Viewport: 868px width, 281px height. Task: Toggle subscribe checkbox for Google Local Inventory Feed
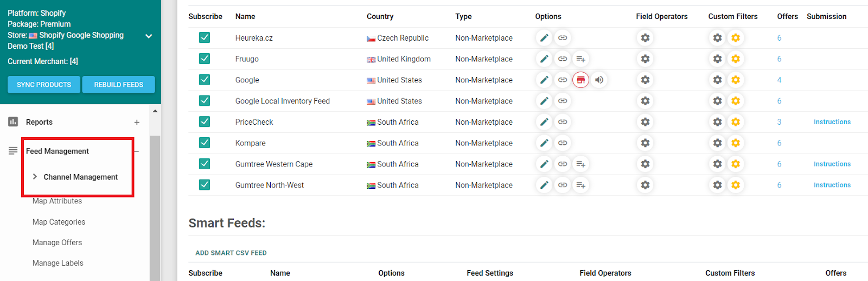point(205,101)
